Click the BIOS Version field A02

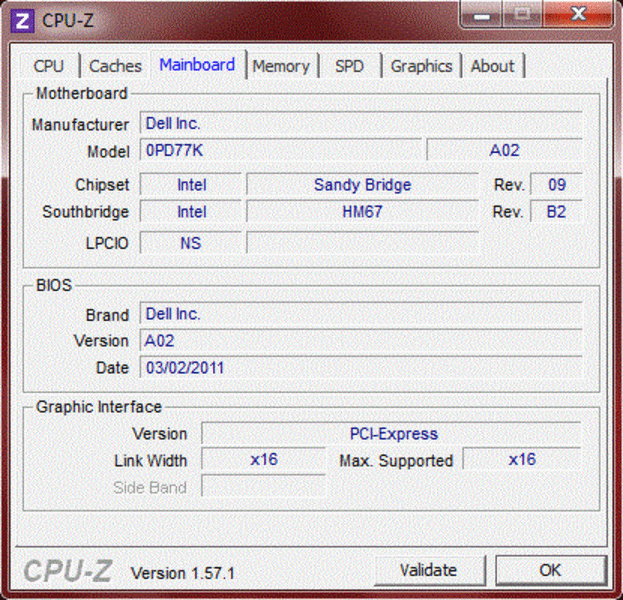(x=361, y=341)
